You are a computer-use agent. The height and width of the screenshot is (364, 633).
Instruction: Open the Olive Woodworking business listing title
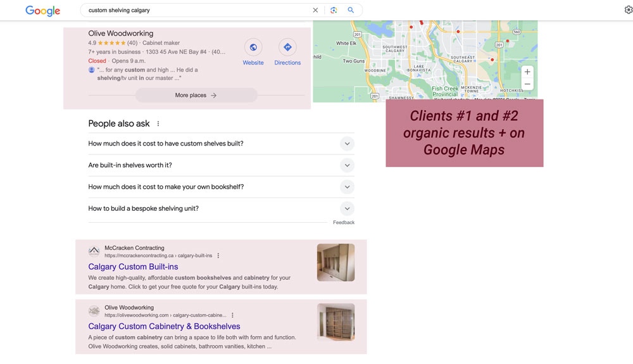[x=121, y=34]
